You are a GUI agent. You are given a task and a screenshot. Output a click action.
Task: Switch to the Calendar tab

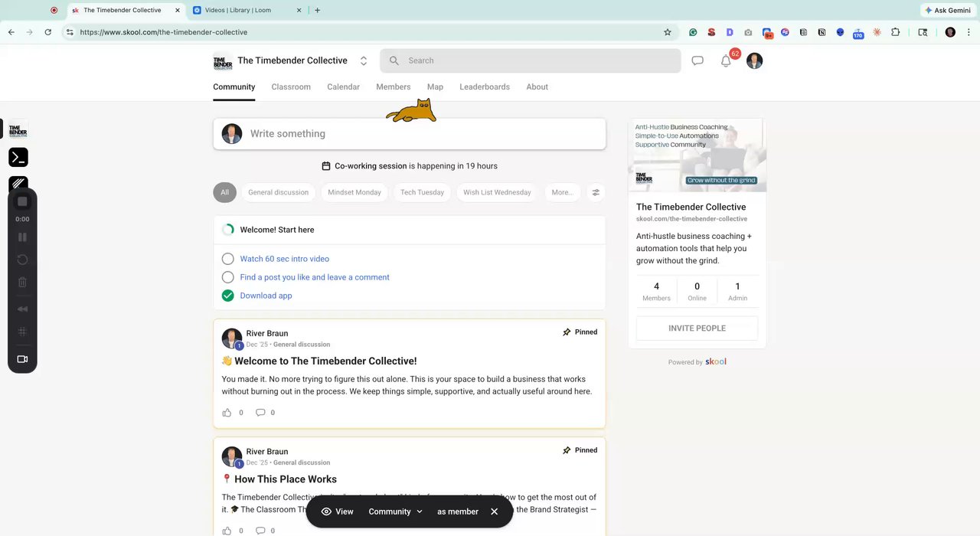pyautogui.click(x=343, y=87)
